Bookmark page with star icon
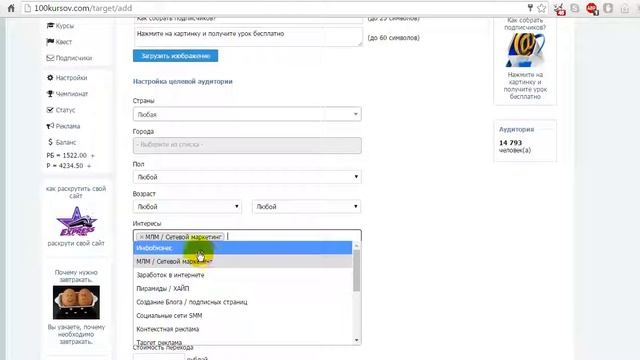 542,8
